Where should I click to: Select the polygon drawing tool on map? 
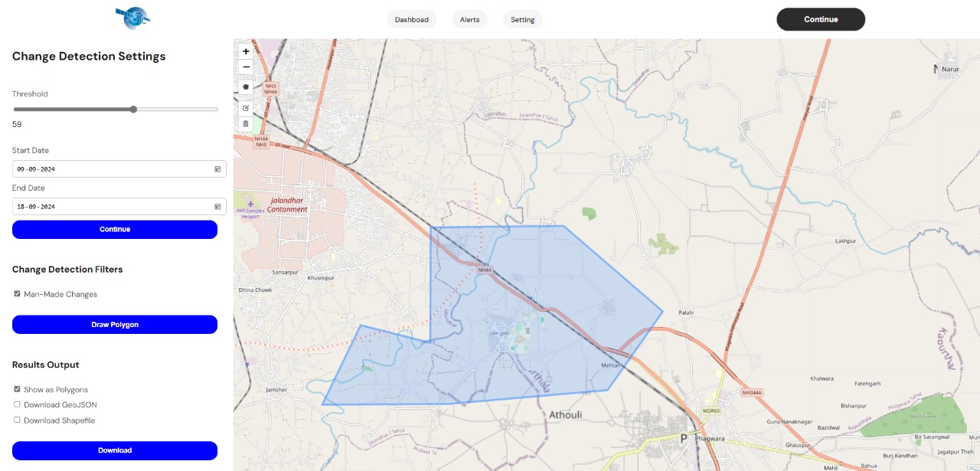pyautogui.click(x=246, y=87)
